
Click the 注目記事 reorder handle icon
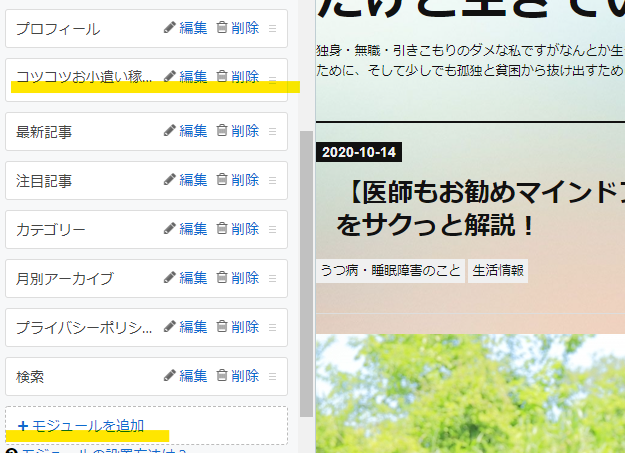273,181
